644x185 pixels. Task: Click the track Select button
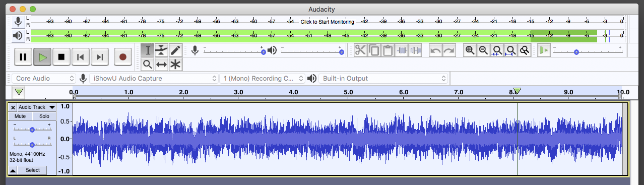[33, 170]
